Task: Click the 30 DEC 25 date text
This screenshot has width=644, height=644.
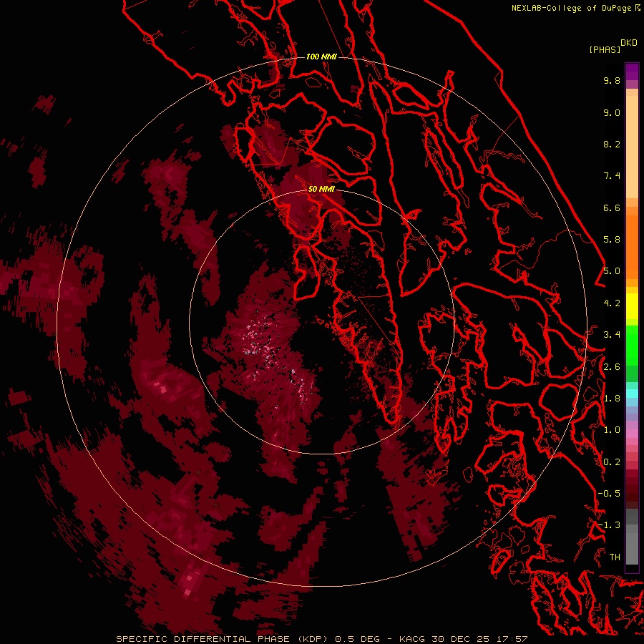Action: coord(462,639)
